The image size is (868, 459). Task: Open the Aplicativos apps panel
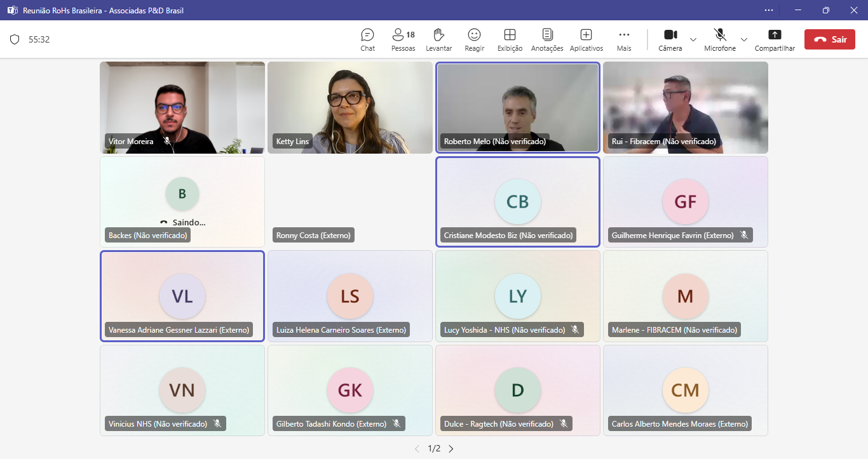(586, 39)
